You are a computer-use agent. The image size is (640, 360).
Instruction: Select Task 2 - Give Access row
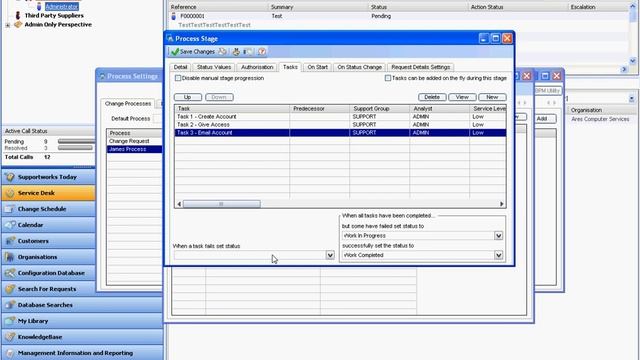(340, 125)
